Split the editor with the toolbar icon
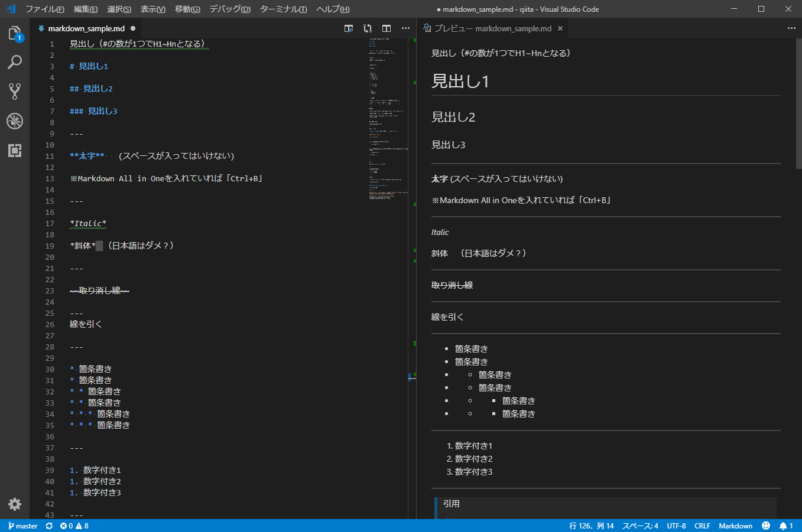 pos(386,28)
